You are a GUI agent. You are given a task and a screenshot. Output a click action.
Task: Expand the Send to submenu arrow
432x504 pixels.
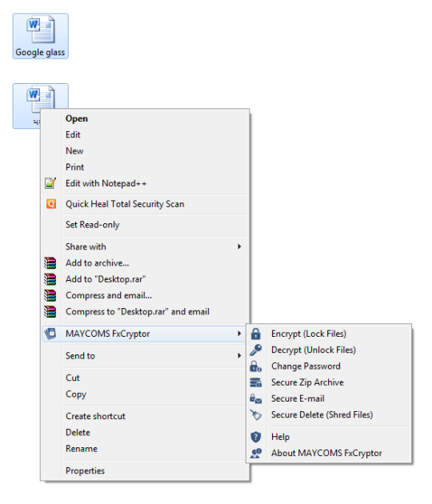[239, 355]
